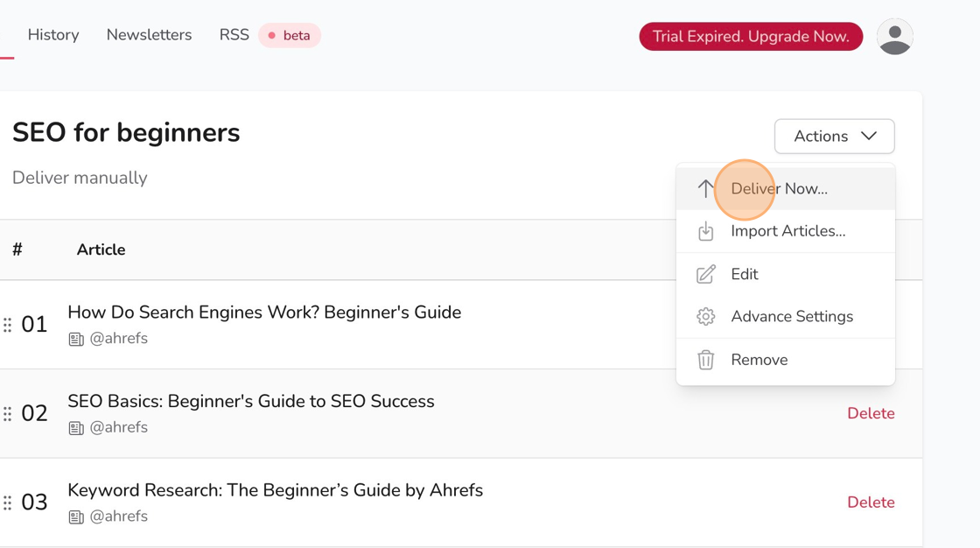Switch to the History tab

pos(53,35)
